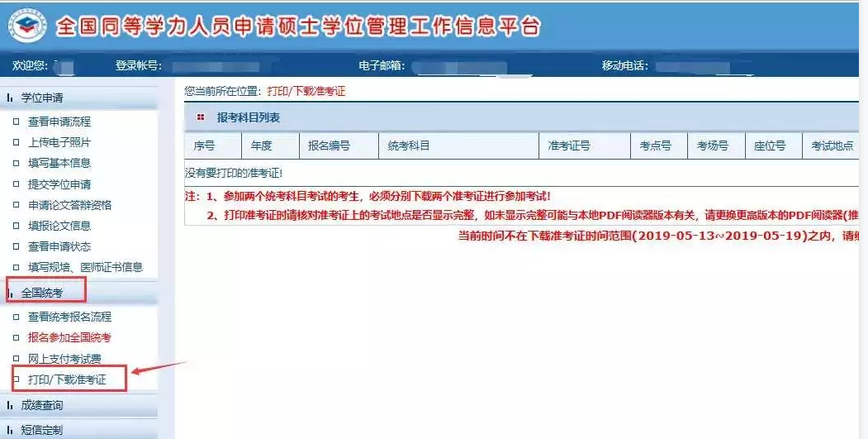Open 申请论文答辩资格 menu item
Image resolution: width=868 pixels, height=439 pixels.
[x=69, y=205]
